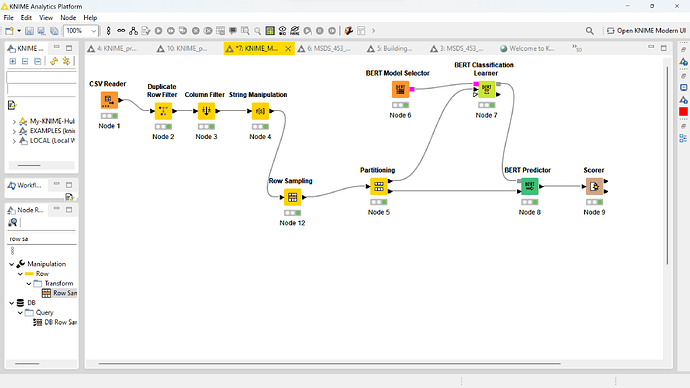Collapse the Manipulation category

pyautogui.click(x=12, y=264)
